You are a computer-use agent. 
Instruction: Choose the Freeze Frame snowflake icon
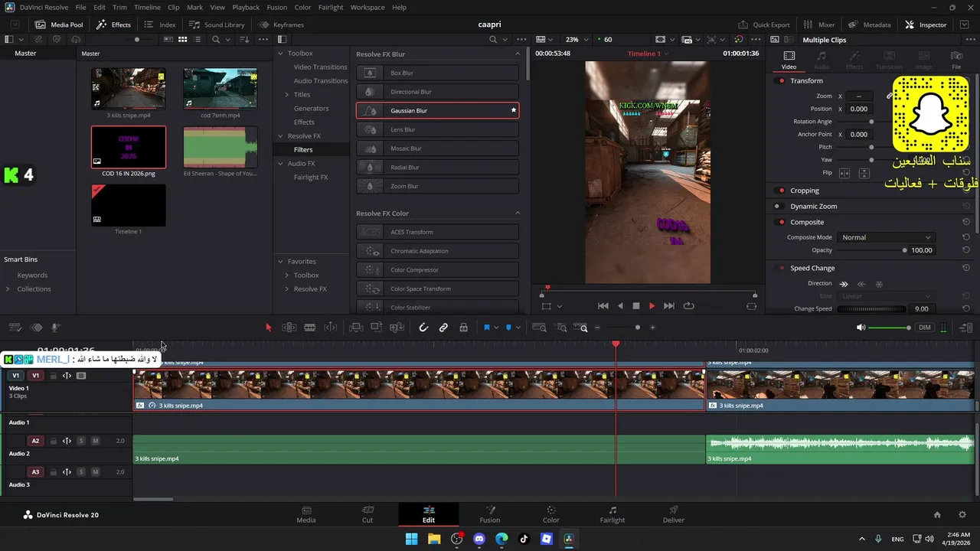[x=879, y=284]
